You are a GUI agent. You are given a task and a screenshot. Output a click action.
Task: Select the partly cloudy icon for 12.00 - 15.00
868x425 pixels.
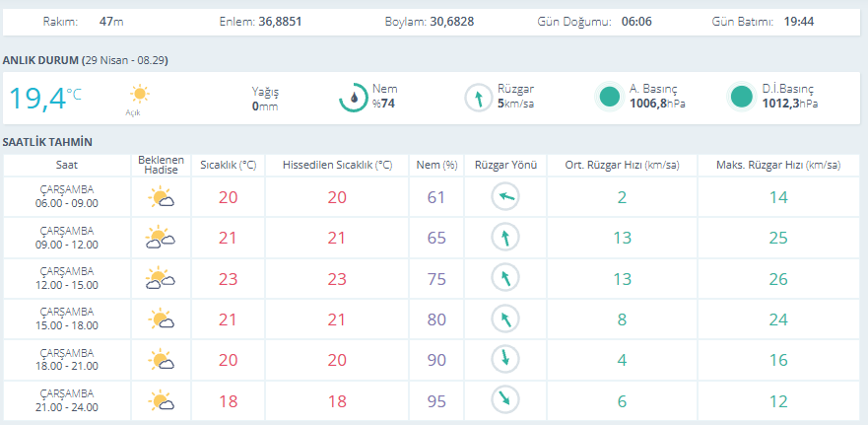coord(161,279)
